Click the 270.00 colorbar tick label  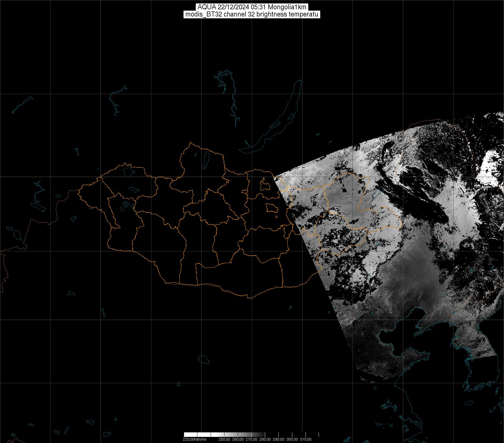pos(252,439)
